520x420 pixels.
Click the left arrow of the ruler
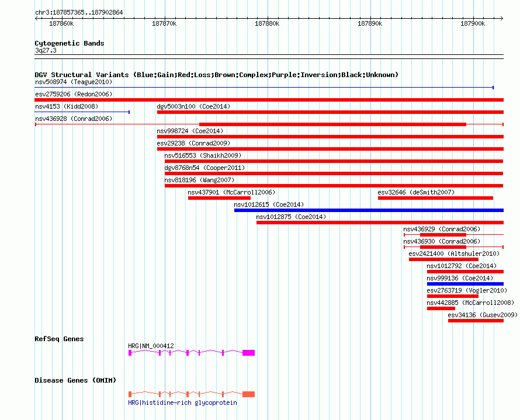[x=36, y=18]
